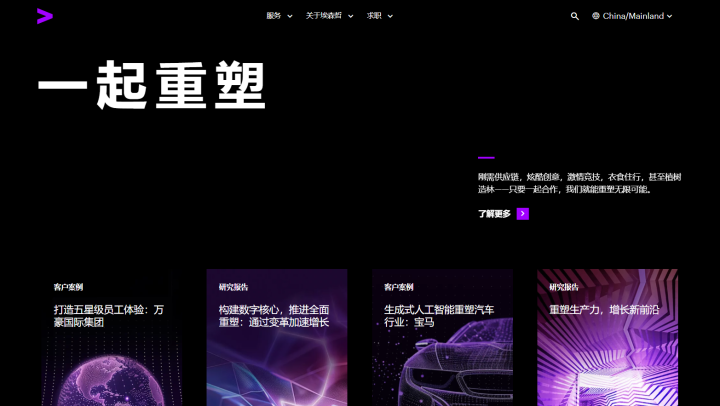
Task: Expand the 服务 menu chevron
Action: [290, 16]
